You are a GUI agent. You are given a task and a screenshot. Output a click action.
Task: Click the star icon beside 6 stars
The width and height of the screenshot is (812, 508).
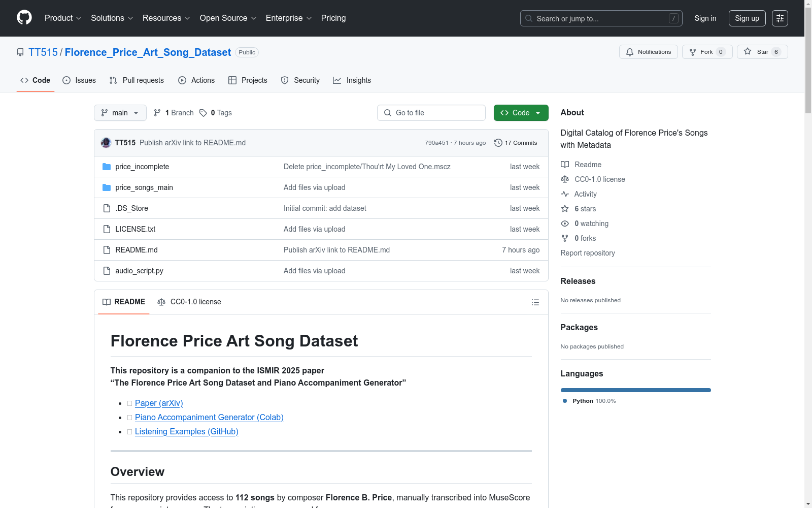(x=565, y=209)
